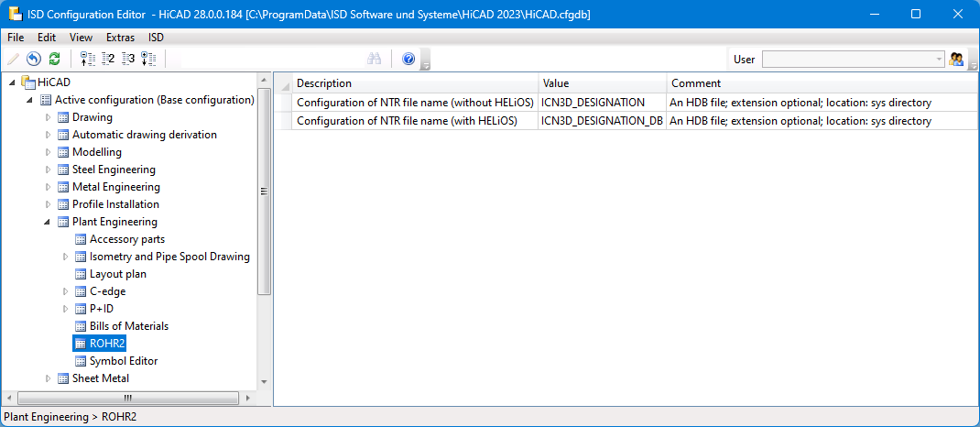Open the ISD menu
Screen dimensions: 980x427
(x=157, y=38)
